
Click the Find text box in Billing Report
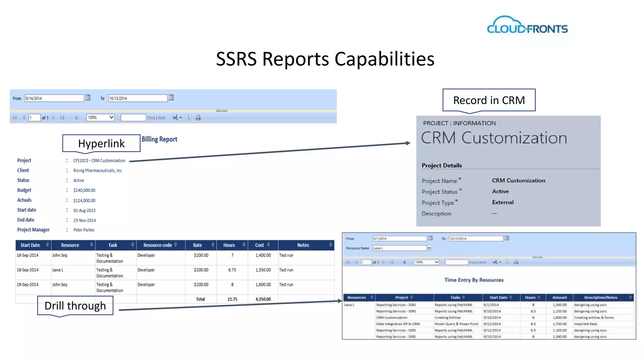[x=133, y=118]
